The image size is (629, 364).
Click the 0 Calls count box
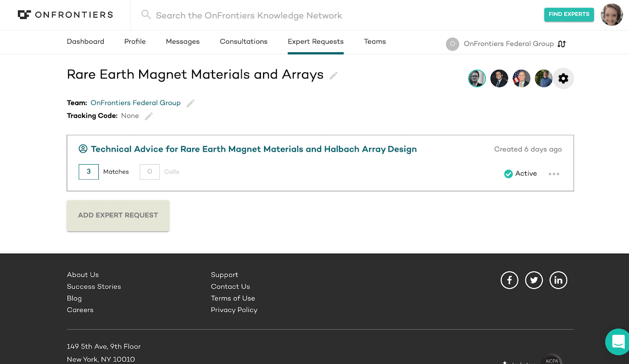pyautogui.click(x=149, y=172)
